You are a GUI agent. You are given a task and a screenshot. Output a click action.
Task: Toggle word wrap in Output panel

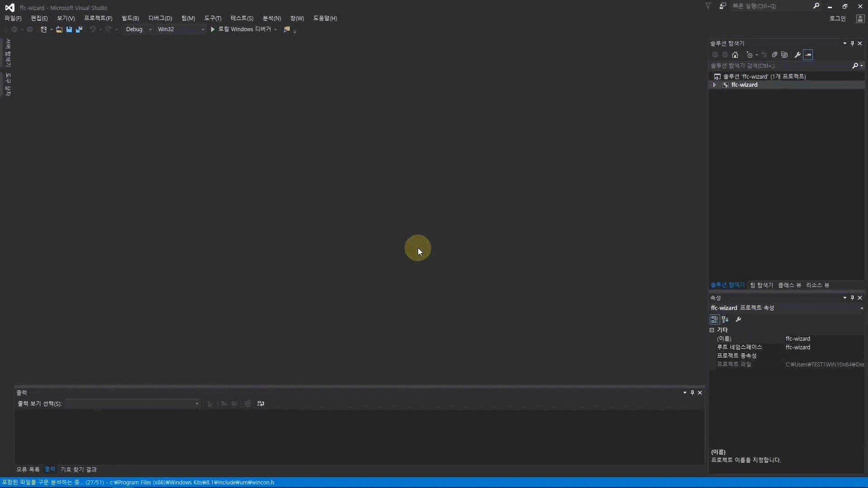pos(261,404)
